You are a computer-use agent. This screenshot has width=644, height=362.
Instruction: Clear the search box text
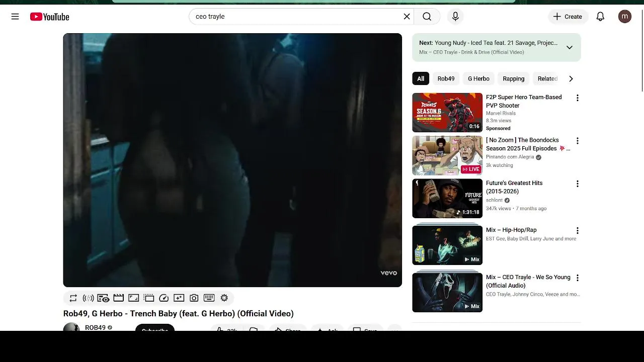(x=407, y=17)
